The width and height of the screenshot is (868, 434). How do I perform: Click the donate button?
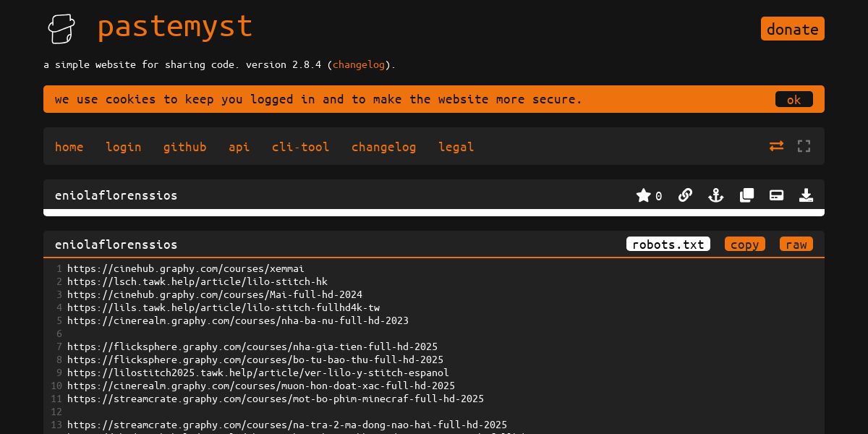pos(793,29)
